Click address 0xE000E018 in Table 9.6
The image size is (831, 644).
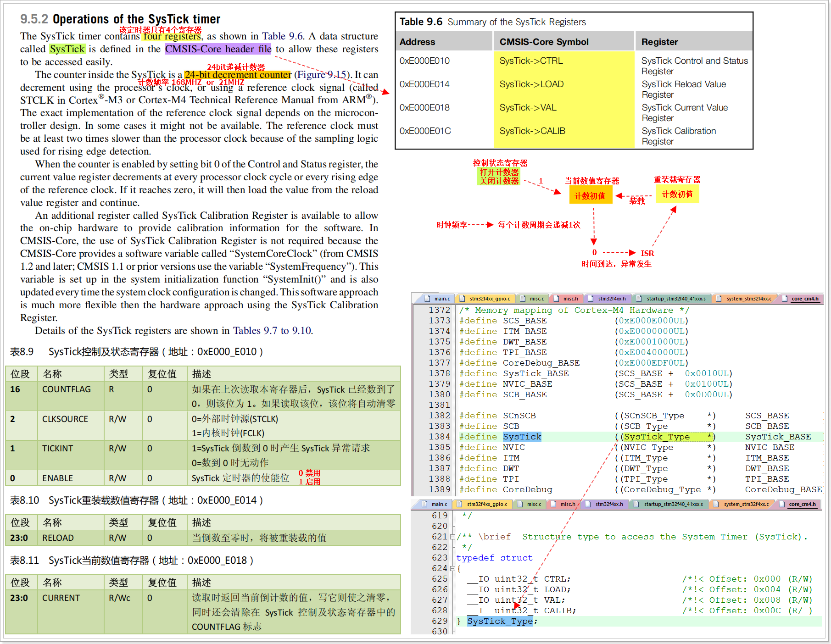(424, 108)
